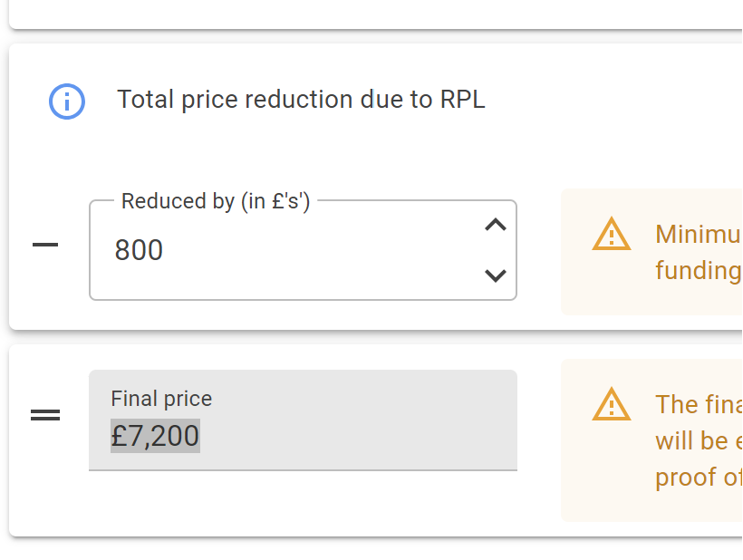
Task: Click the white card panel above RPL section
Action: point(376,14)
